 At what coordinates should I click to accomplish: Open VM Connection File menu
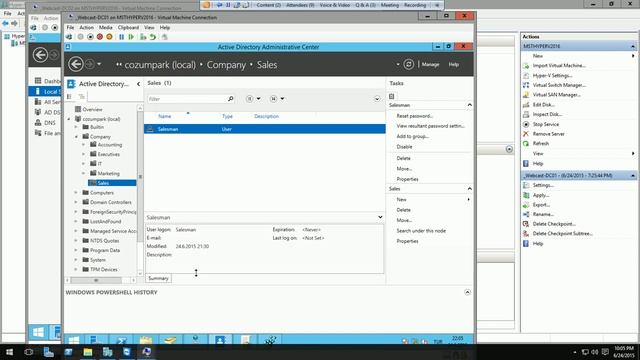[x=71, y=27]
